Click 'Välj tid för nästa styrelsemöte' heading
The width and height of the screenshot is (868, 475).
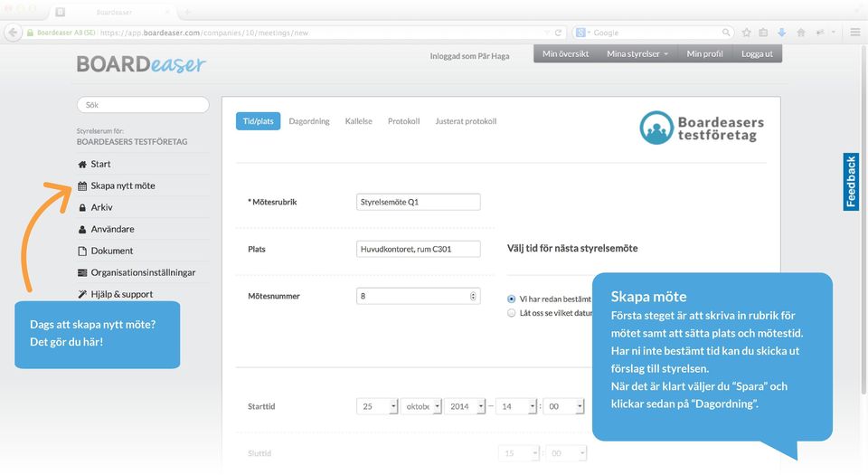(572, 249)
